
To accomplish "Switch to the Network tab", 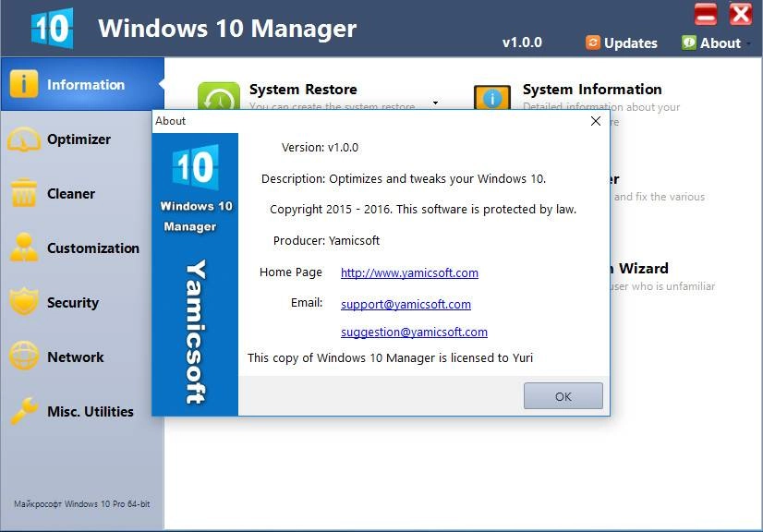I will [76, 357].
